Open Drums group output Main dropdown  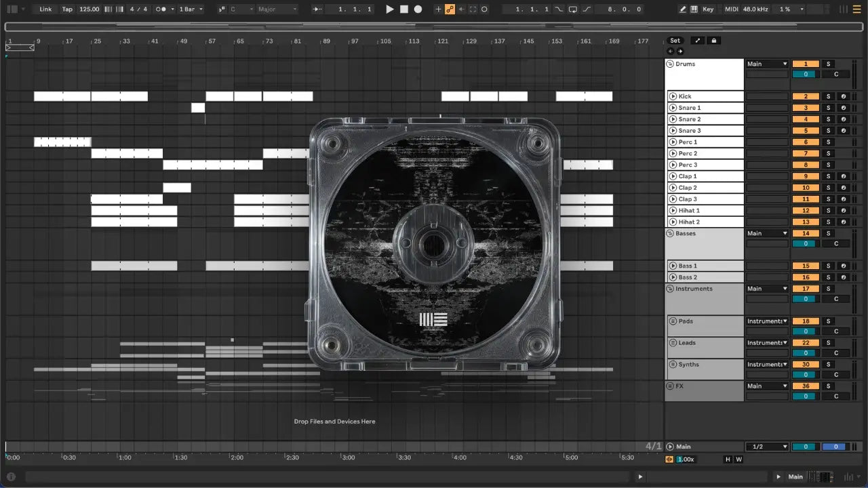point(767,64)
